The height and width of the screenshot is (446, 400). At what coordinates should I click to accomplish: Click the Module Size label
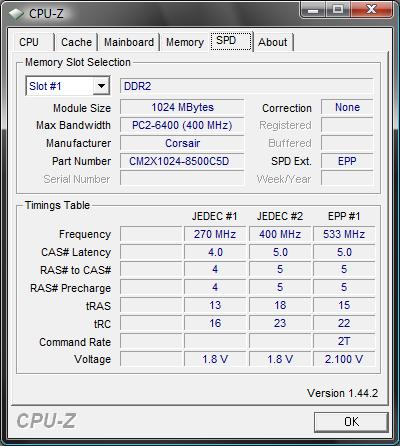[x=82, y=108]
